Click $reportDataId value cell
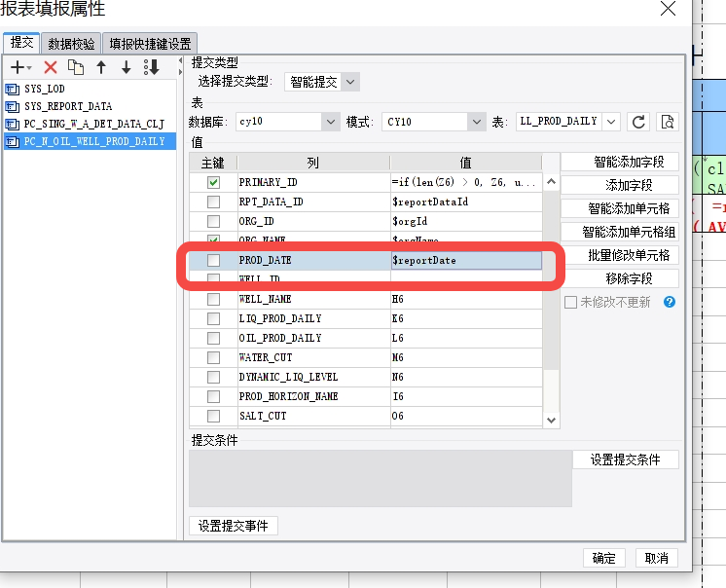Image resolution: width=726 pixels, height=588 pixels. (466, 202)
